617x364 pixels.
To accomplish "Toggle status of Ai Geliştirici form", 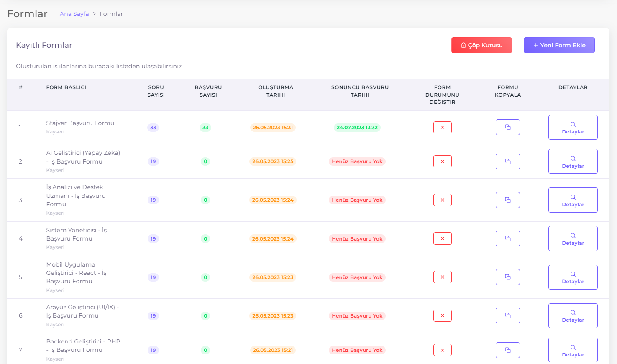I will click(442, 161).
